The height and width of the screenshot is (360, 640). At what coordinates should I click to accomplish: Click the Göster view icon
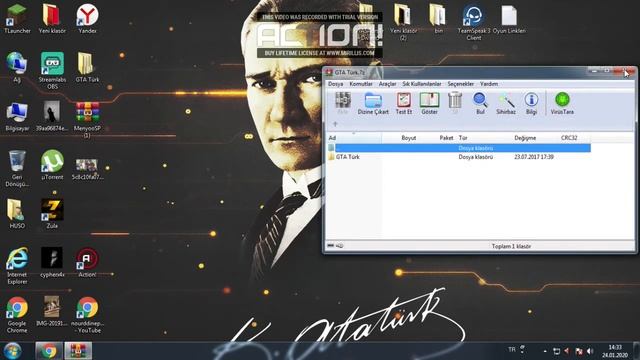[x=429, y=103]
